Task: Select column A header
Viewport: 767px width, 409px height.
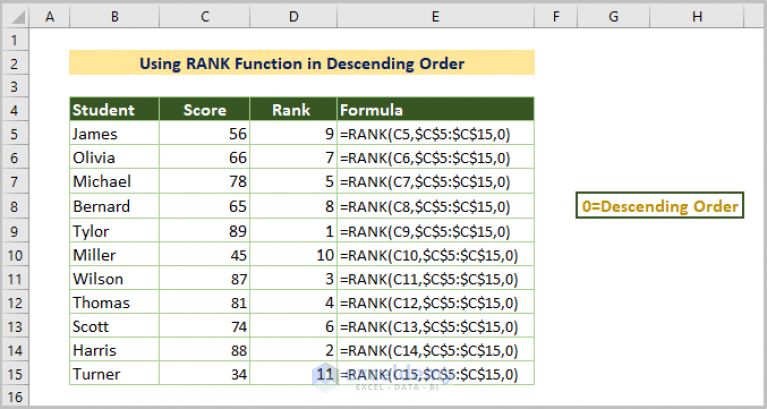Action: pyautogui.click(x=49, y=17)
